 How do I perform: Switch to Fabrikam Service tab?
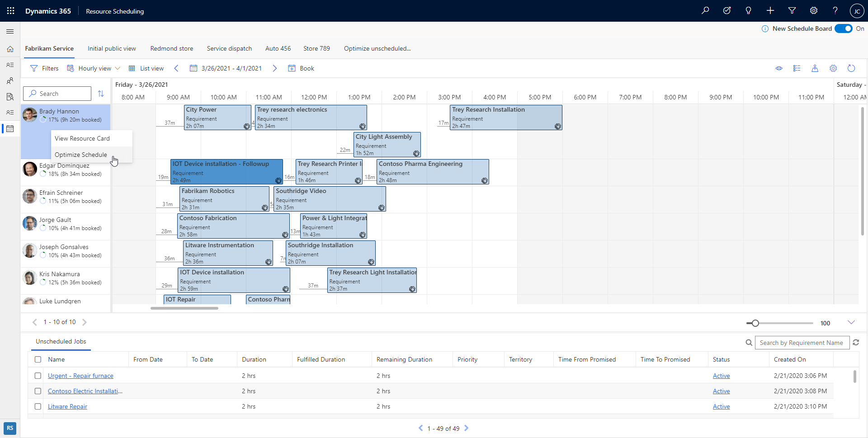(49, 48)
